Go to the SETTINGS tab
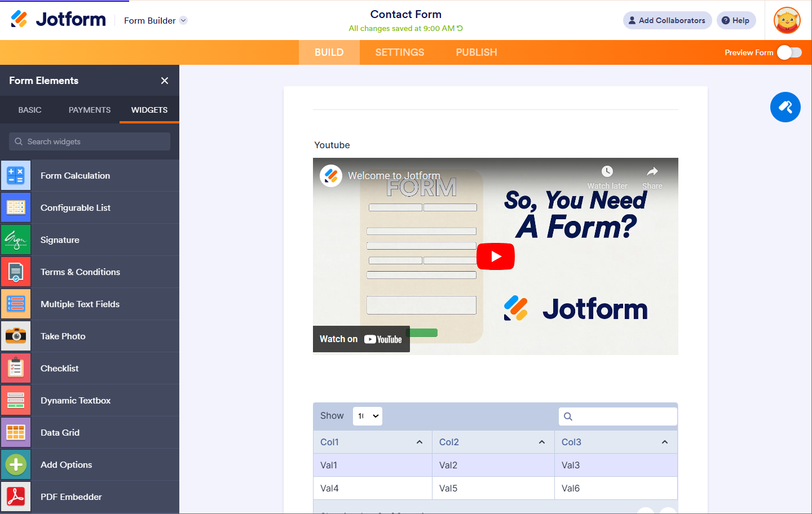The height and width of the screenshot is (514, 812). [400, 52]
